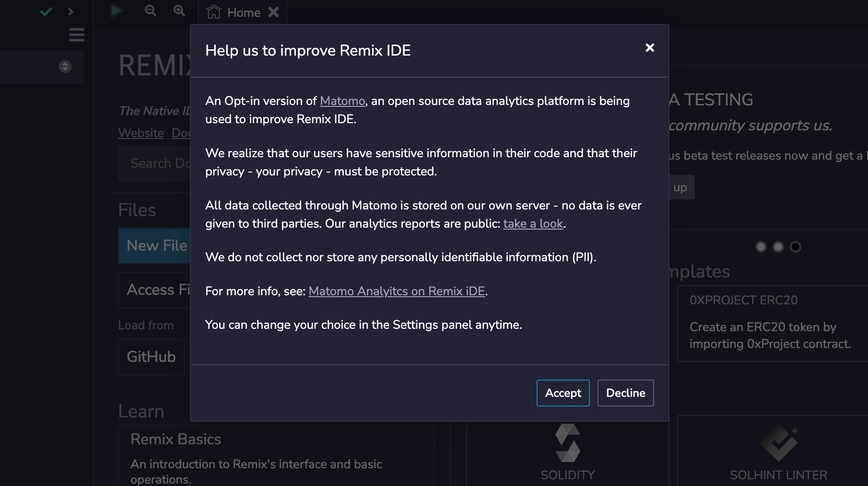Screen dimensions: 868x486
Task: Click the beta testing sign up button
Action: point(681,187)
